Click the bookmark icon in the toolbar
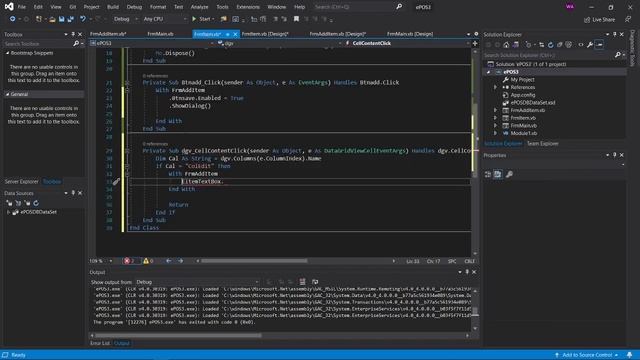 [x=296, y=19]
